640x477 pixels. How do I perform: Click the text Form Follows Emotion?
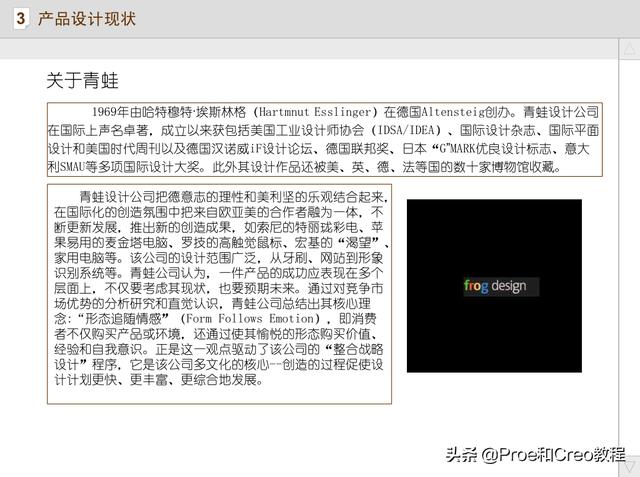pyautogui.click(x=253, y=318)
